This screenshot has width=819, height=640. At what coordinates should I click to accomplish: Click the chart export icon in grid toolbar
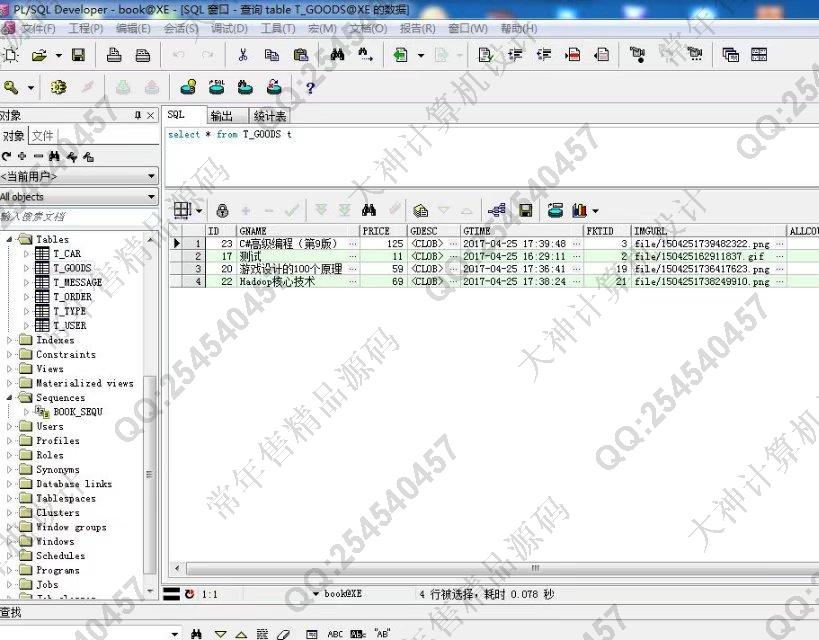(x=579, y=210)
